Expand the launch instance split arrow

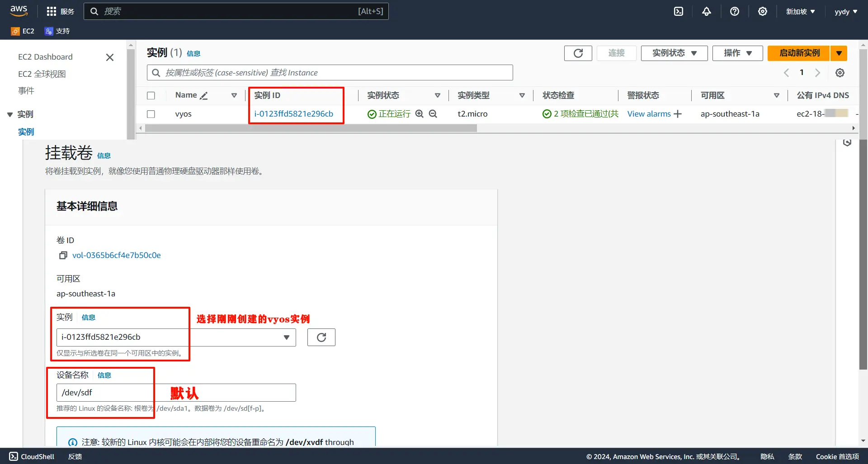click(x=839, y=53)
